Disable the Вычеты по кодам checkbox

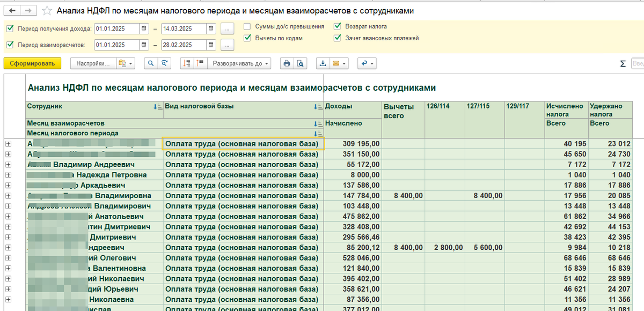click(246, 38)
